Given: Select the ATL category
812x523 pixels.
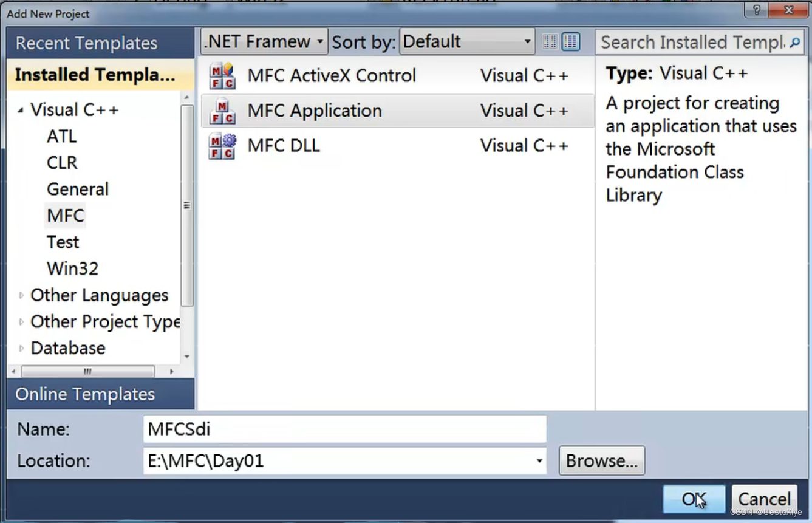Looking at the screenshot, I should point(62,136).
